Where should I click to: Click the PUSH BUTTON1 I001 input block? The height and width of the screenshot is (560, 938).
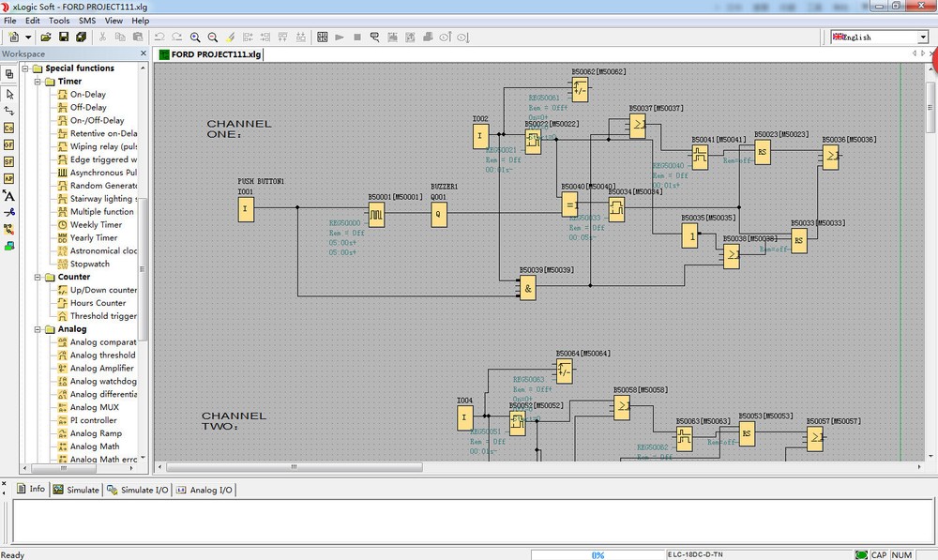245,210
